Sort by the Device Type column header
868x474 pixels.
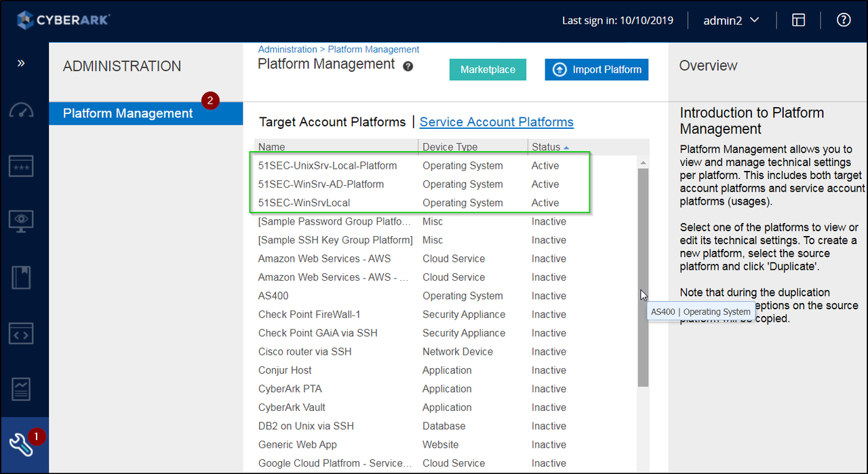coord(473,146)
